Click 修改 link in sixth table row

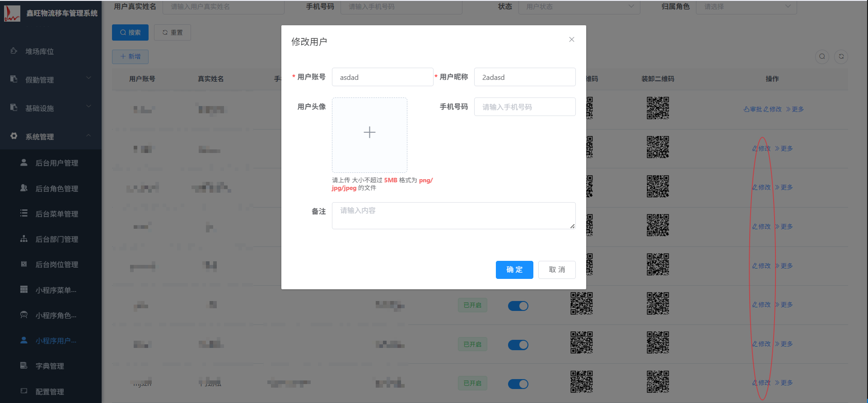[761, 305]
